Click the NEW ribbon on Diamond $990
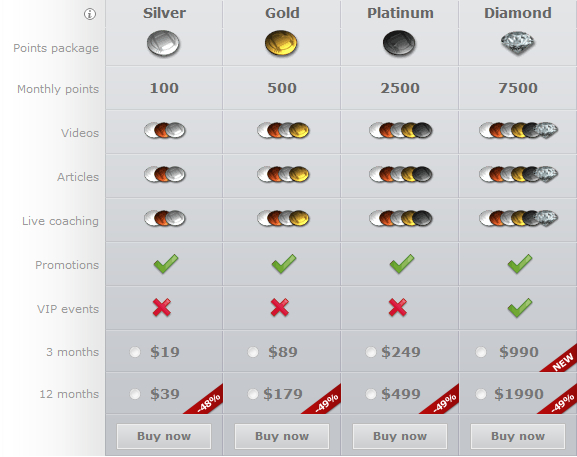The image size is (577, 457). click(x=562, y=361)
